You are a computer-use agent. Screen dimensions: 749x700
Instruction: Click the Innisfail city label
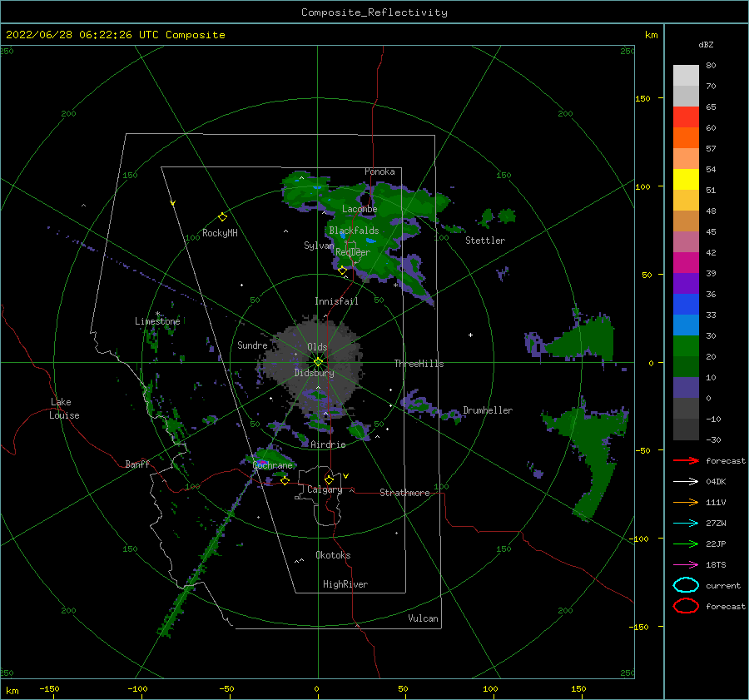(336, 301)
